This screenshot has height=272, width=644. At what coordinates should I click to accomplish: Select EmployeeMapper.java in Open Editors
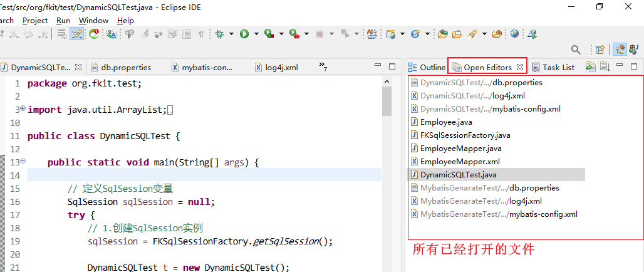click(x=456, y=149)
